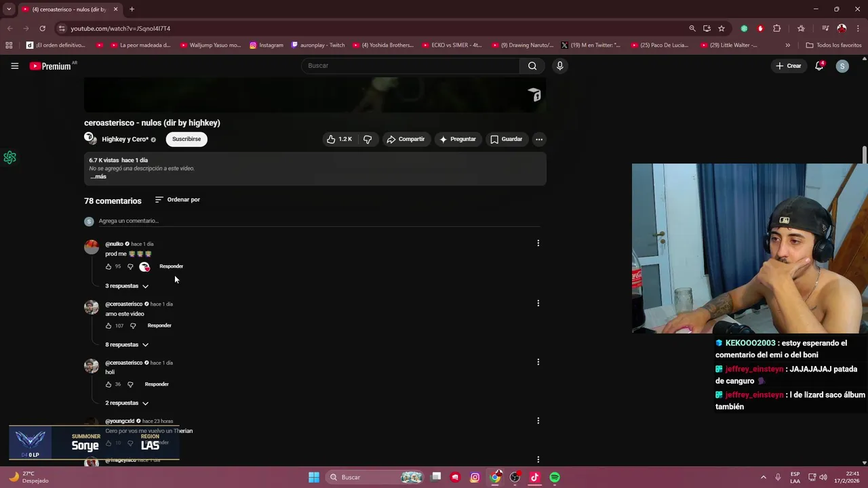Reply to the 'holi' comment
This screenshot has width=868, height=488.
(x=157, y=384)
